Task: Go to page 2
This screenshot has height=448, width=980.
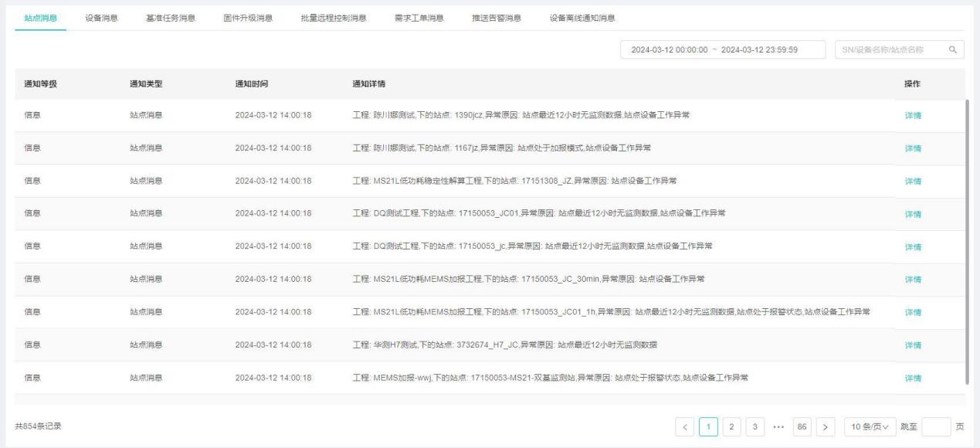Action: point(731,427)
